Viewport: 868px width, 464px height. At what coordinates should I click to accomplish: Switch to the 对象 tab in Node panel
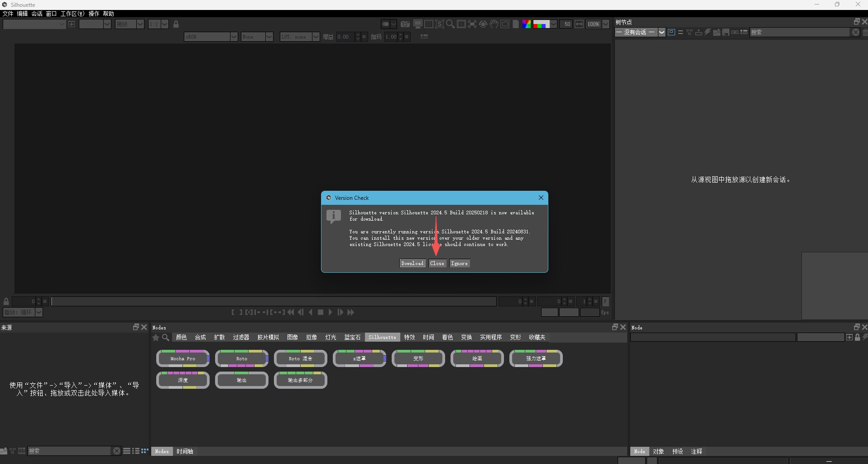click(x=658, y=451)
